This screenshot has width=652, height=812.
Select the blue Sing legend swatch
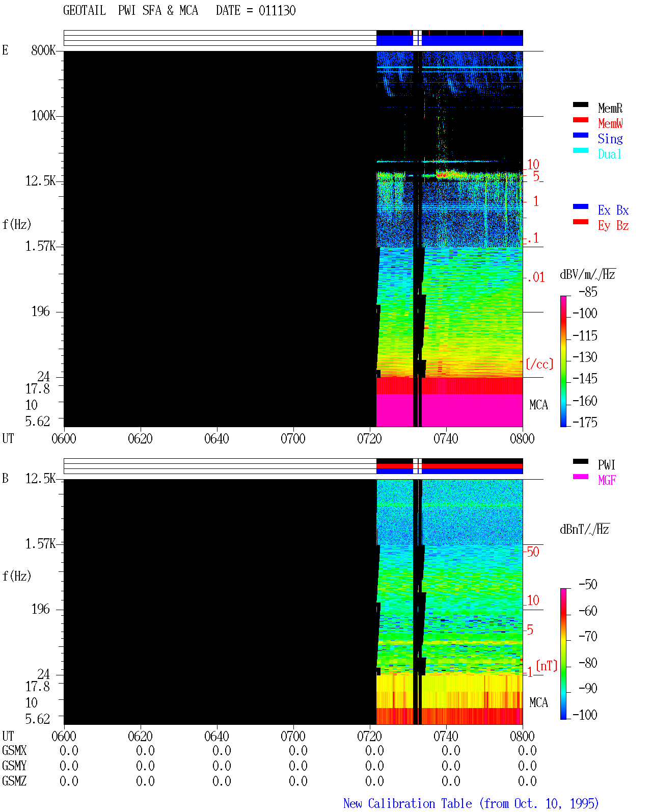click(x=581, y=135)
